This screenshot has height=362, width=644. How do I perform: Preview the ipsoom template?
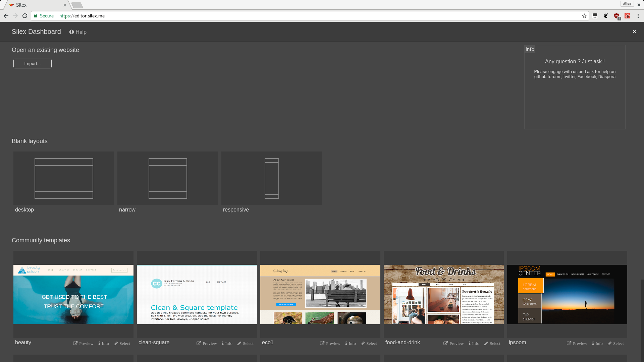[577, 344]
